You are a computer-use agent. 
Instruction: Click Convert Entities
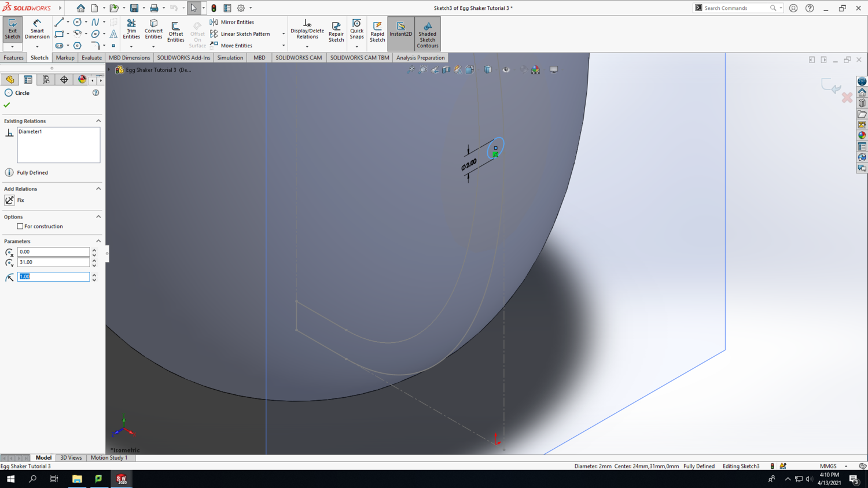[x=153, y=29]
